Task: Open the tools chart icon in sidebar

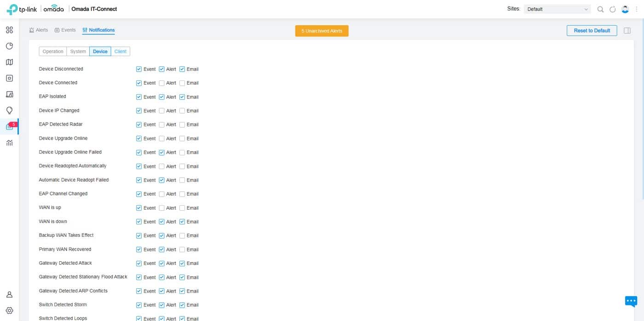Action: point(9,143)
